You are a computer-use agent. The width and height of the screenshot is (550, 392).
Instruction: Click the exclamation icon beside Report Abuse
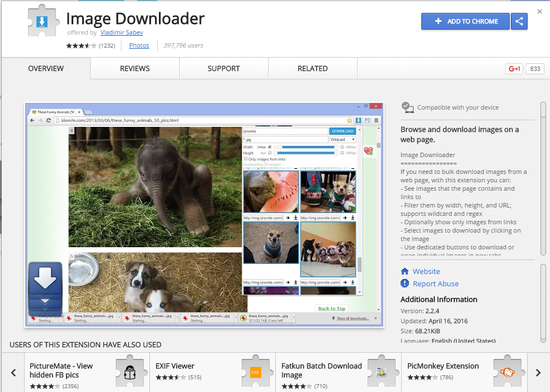[405, 284]
